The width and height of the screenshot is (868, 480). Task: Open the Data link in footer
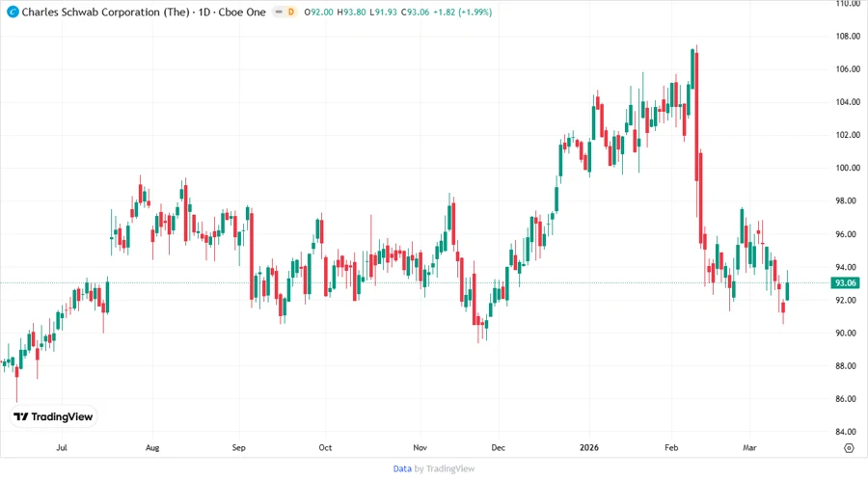(402, 468)
